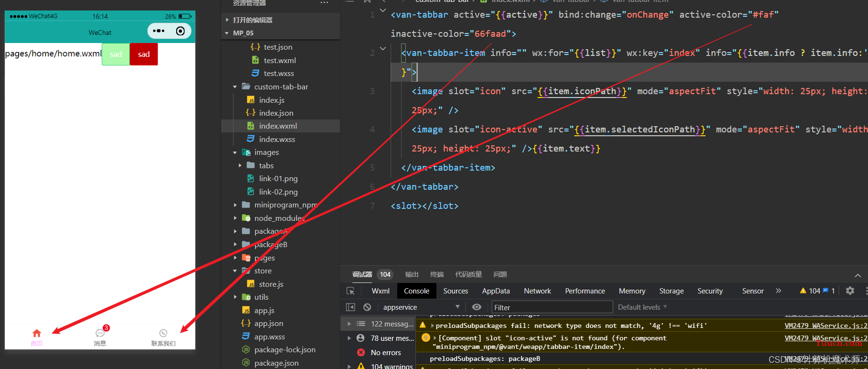Open index.wxss file

[x=277, y=139]
